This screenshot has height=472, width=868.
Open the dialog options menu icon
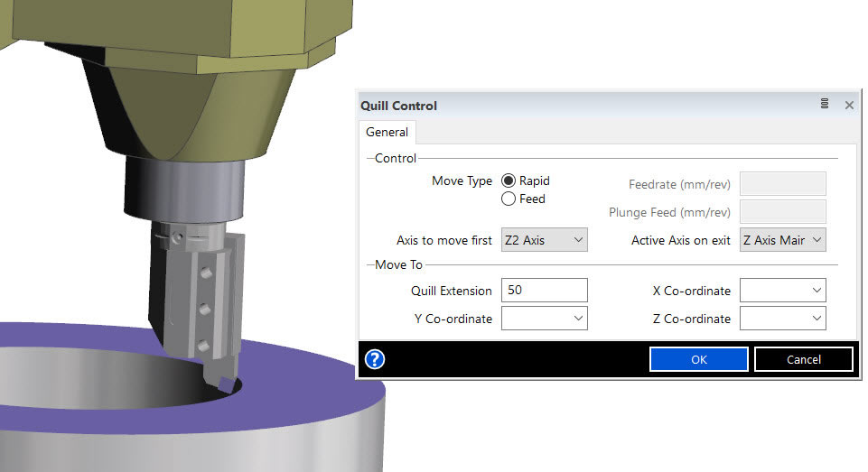pos(825,105)
